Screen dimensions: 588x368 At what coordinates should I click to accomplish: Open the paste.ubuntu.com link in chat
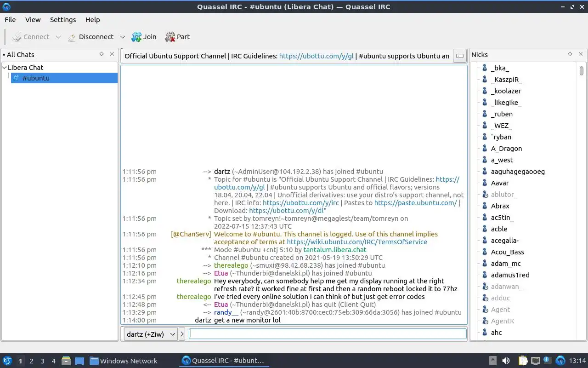416,203
